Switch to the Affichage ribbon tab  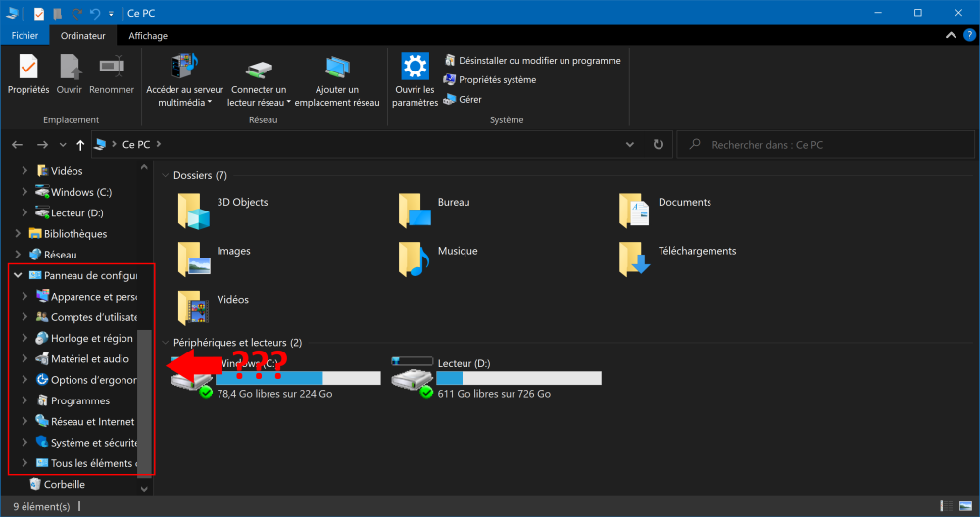pyautogui.click(x=148, y=36)
